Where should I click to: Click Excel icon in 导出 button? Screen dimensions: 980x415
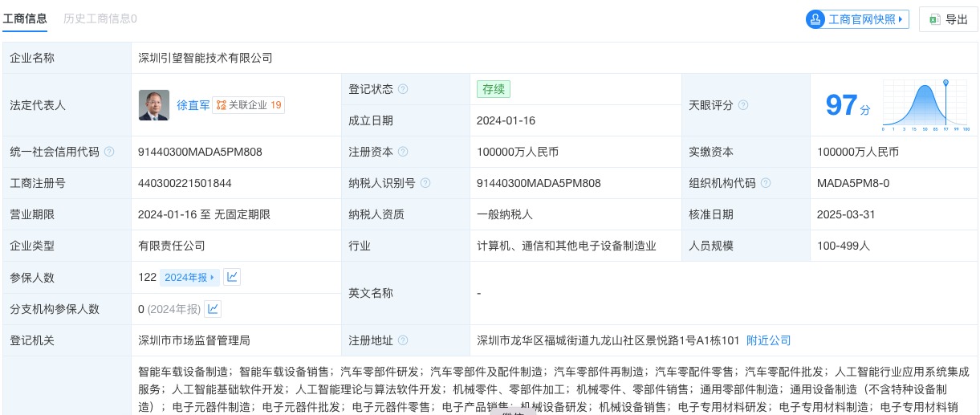coord(934,19)
